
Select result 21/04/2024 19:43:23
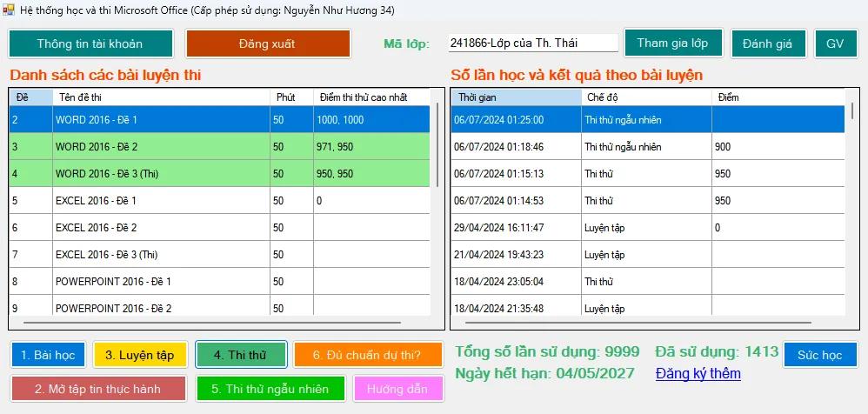pos(648,255)
